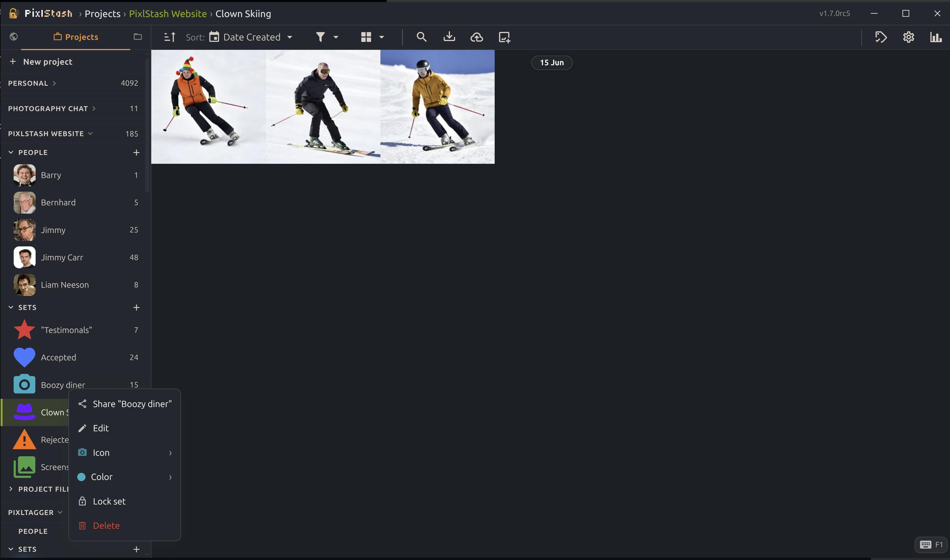
Task: Collapse the PEOPLE section under PixlStash Website
Action: [x=11, y=152]
